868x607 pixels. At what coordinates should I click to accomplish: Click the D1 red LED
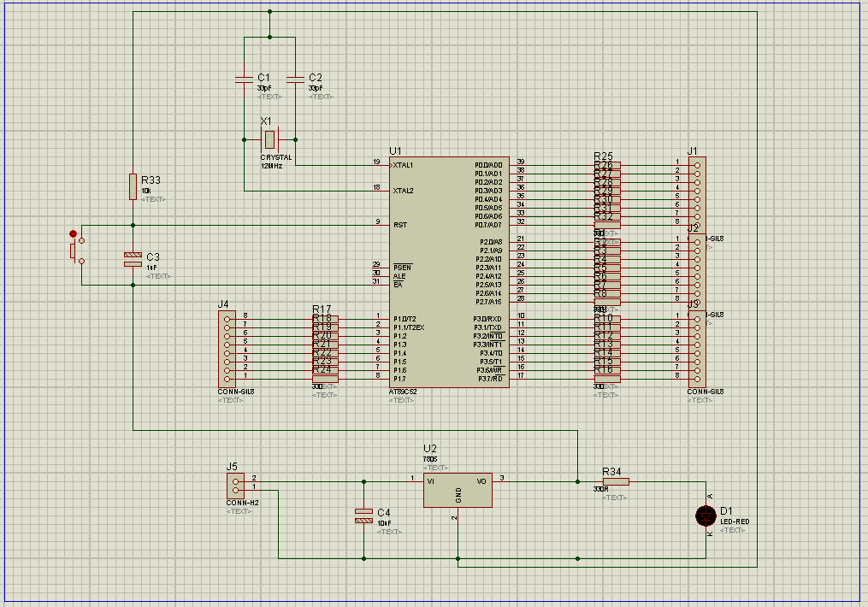click(x=706, y=516)
